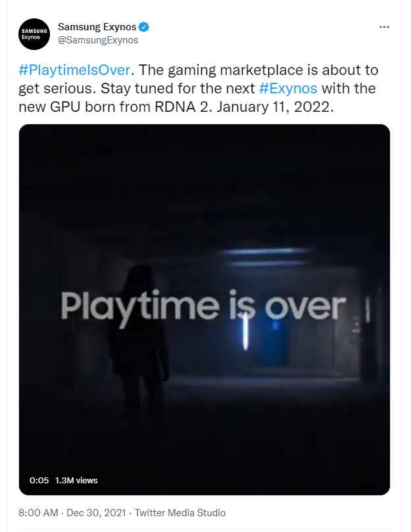411x532 pixels.
Task: Click the 0:05 video duration label
Action: click(x=39, y=480)
